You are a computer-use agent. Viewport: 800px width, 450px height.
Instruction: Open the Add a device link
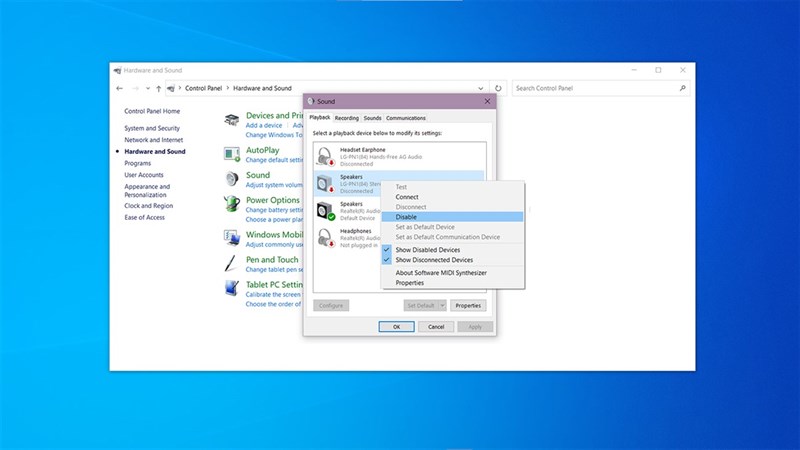click(264, 126)
